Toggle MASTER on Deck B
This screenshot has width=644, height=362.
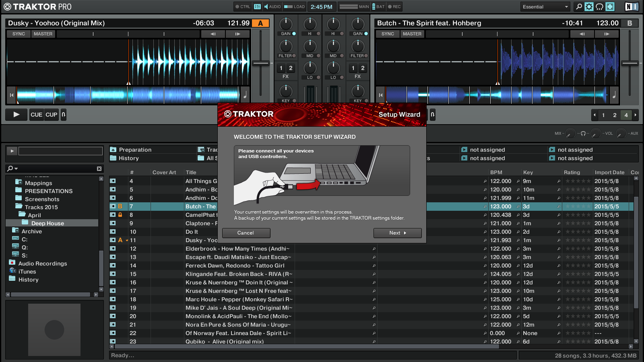pos(412,34)
